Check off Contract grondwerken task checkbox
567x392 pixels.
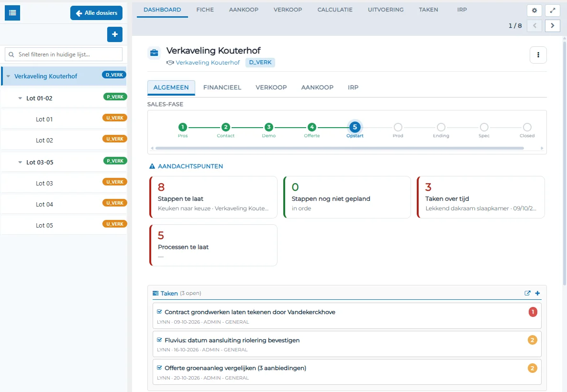159,312
